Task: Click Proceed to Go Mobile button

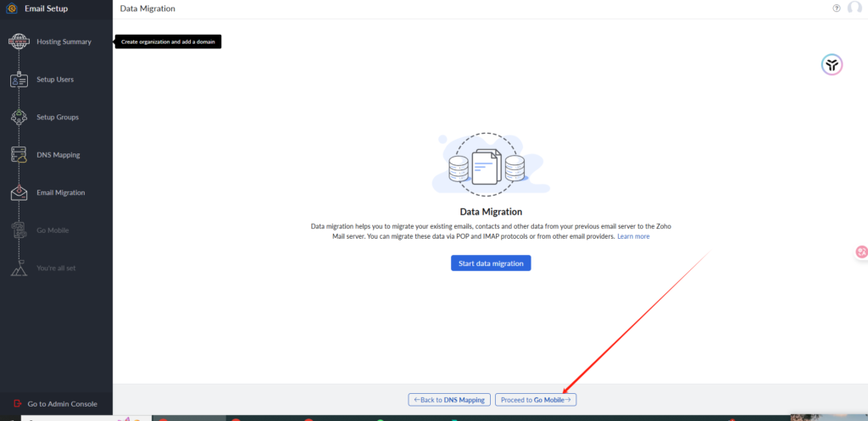Action: tap(536, 400)
